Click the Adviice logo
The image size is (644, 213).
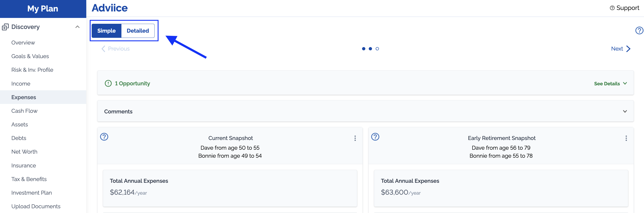pos(110,8)
